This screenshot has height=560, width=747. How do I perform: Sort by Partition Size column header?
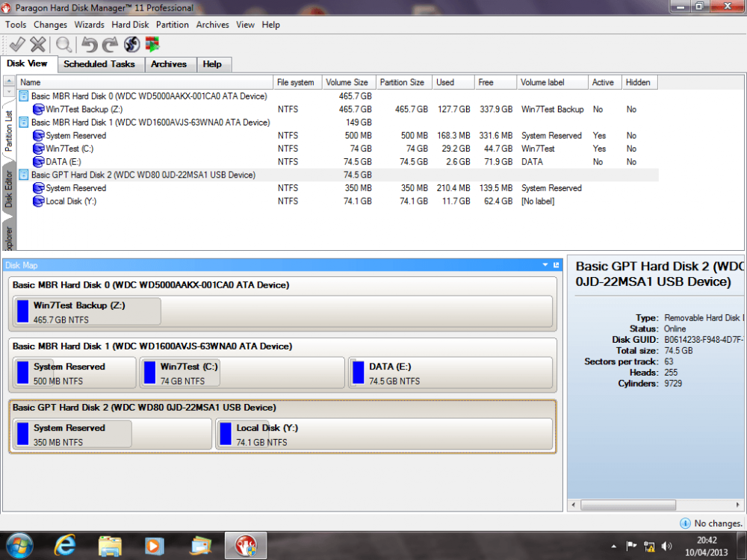tap(404, 82)
